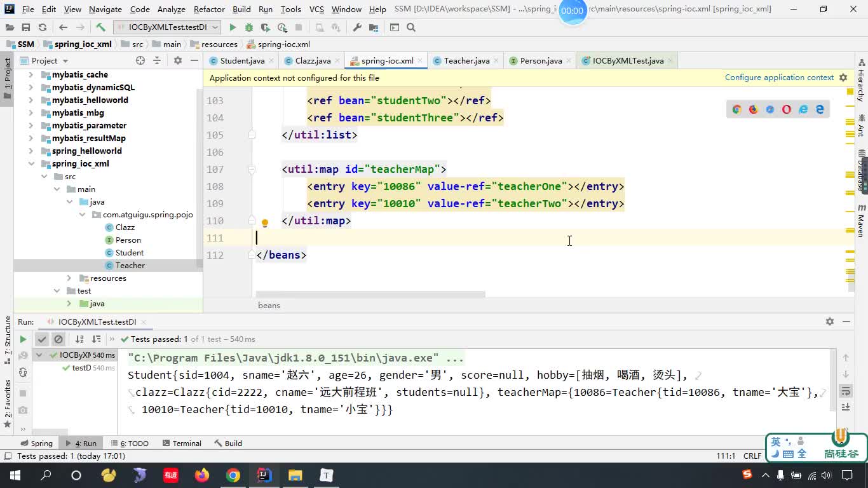Toggle Show Ignored tests button

click(58, 339)
